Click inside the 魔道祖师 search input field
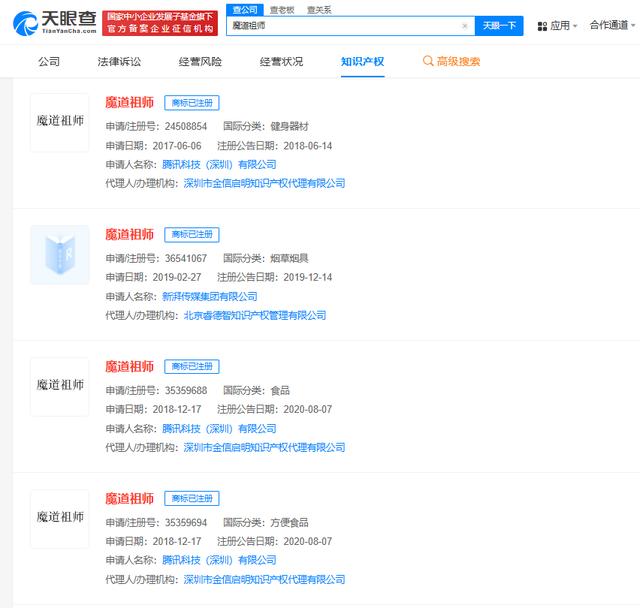The height and width of the screenshot is (608, 640). tap(340, 26)
